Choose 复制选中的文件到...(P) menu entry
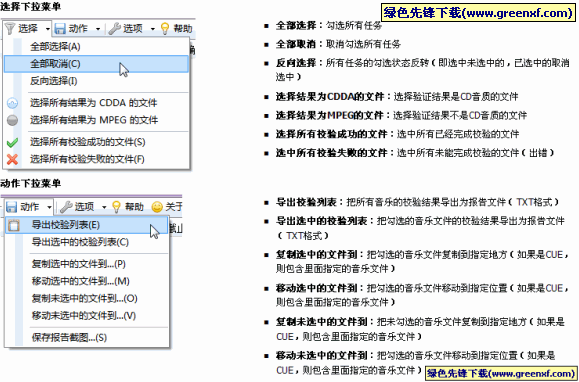 [87, 264]
